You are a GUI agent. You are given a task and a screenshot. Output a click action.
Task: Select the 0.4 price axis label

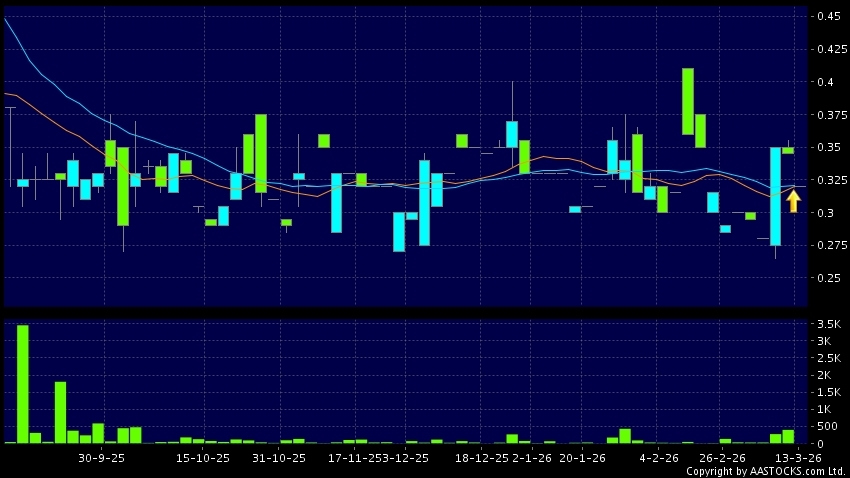coord(825,82)
